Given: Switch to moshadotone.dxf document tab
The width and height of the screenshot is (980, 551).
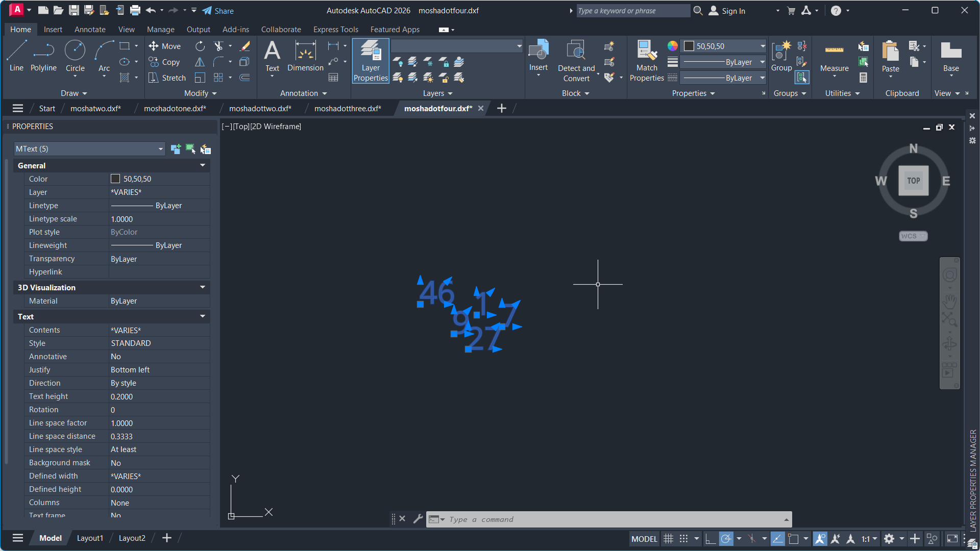Looking at the screenshot, I should tap(175, 108).
